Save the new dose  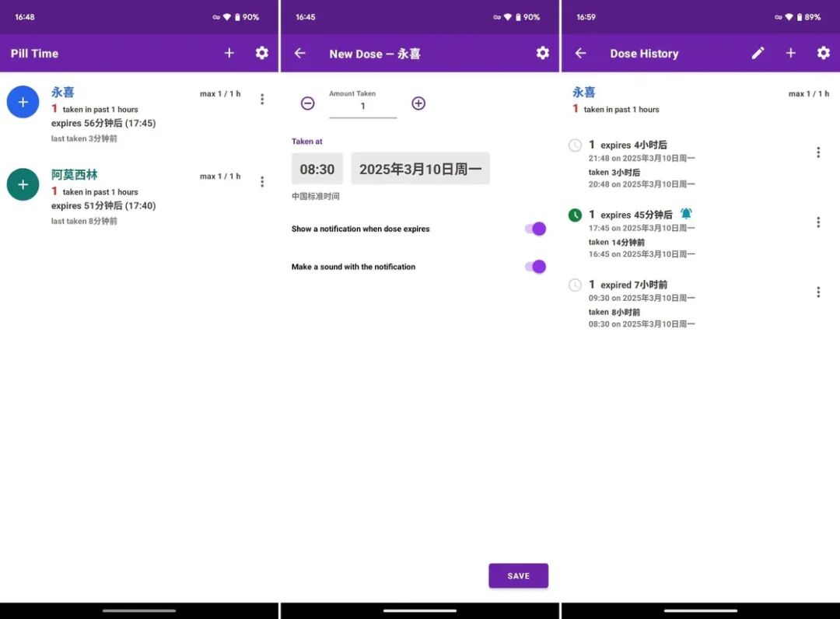[519, 575]
